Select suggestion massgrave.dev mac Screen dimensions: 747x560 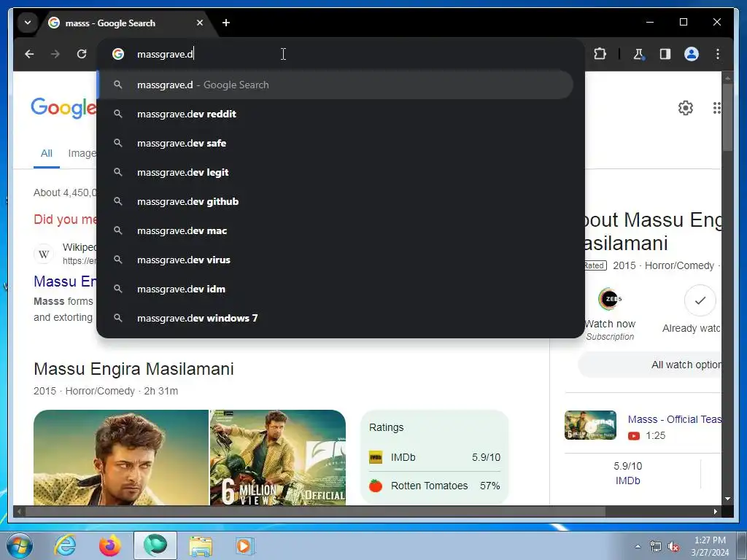point(336,230)
